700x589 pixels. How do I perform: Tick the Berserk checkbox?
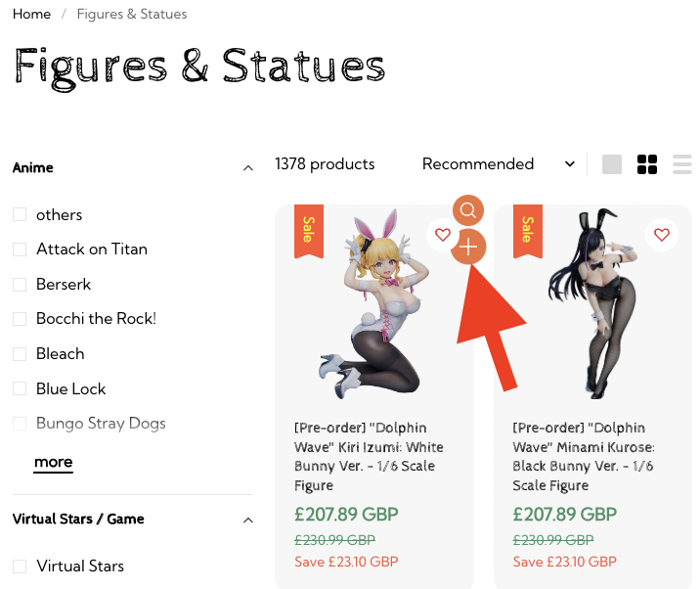[x=20, y=285]
